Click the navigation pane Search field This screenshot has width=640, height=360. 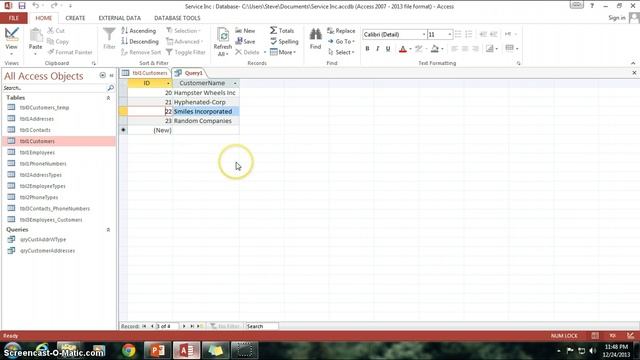pyautogui.click(x=54, y=88)
